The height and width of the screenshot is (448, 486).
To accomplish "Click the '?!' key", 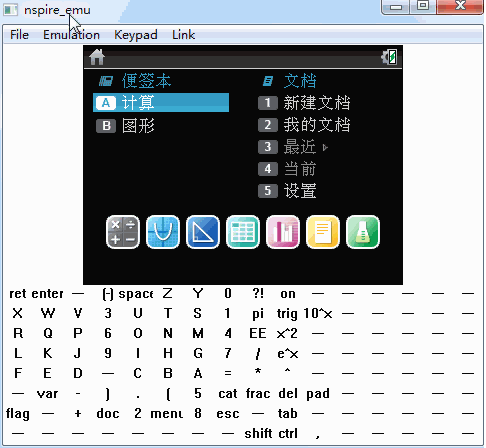I will point(258,294).
